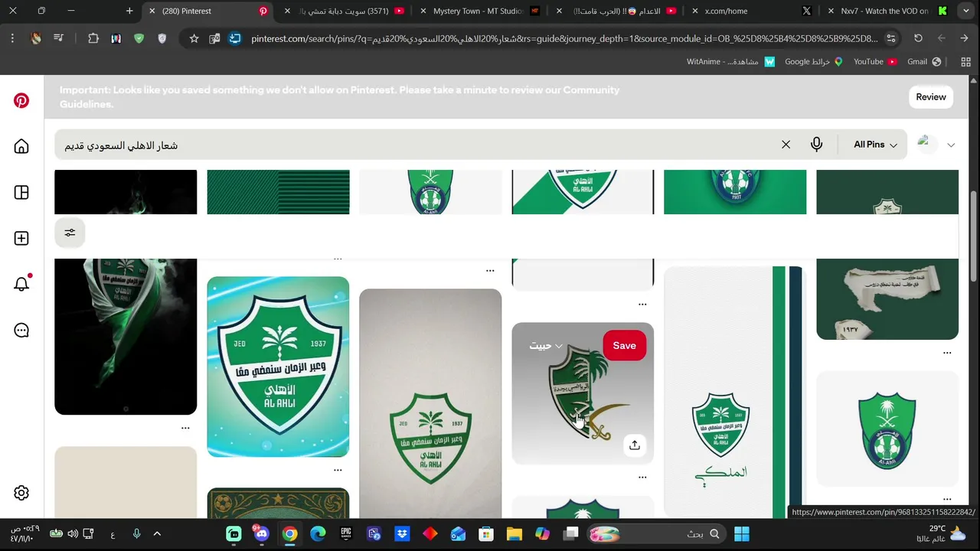Click the taskbar search box بحث

tap(657, 533)
